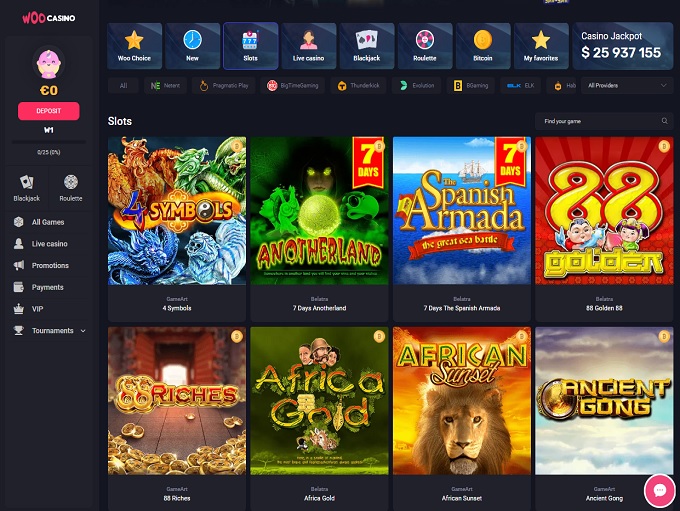Open the 88 Riches game thumbnail

[x=177, y=401]
